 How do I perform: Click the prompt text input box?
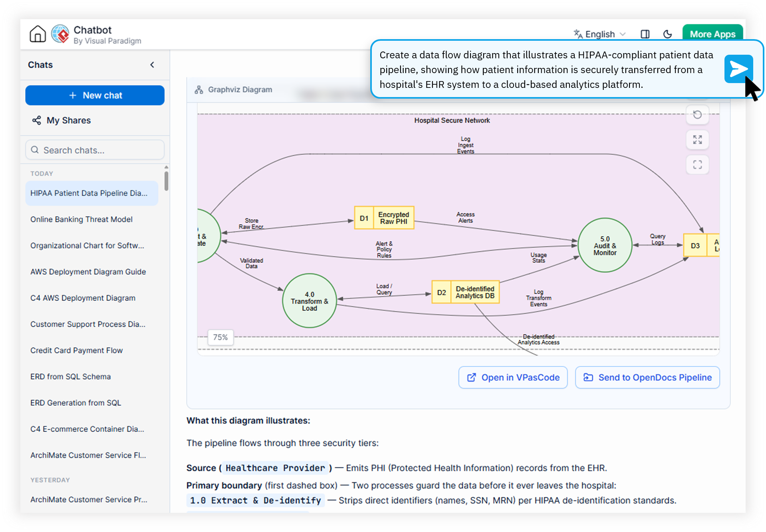[546, 69]
